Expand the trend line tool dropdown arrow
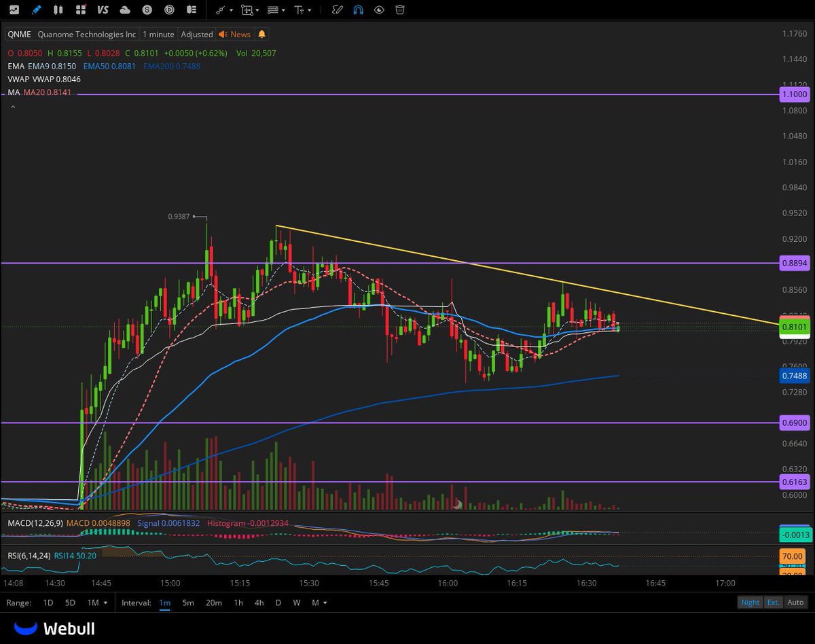This screenshot has height=644, width=815. [x=231, y=10]
